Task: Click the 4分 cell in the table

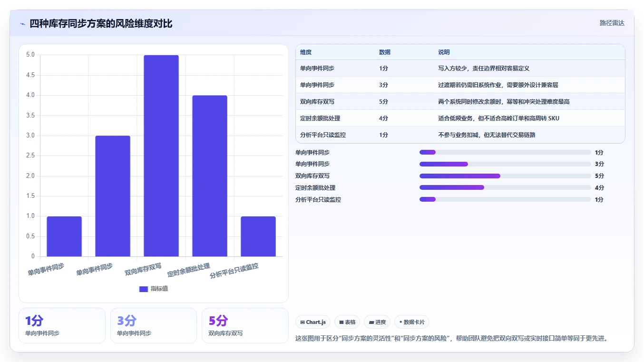Action: (383, 118)
